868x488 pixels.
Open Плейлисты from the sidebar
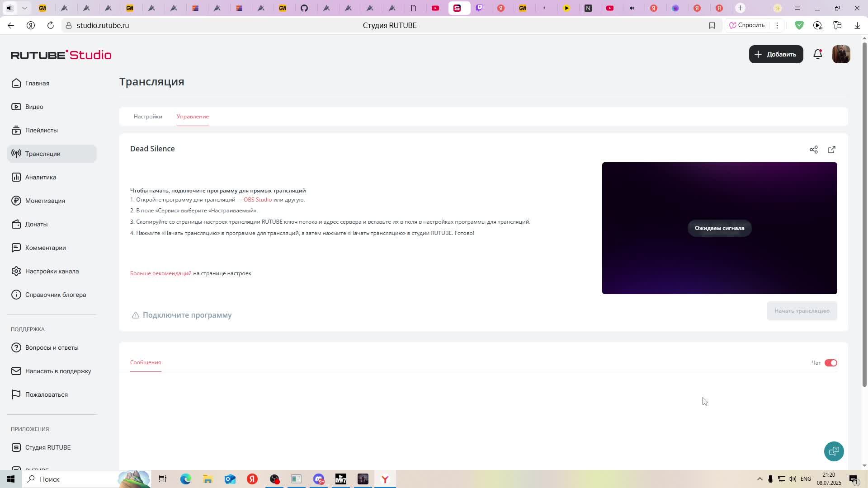point(52,130)
